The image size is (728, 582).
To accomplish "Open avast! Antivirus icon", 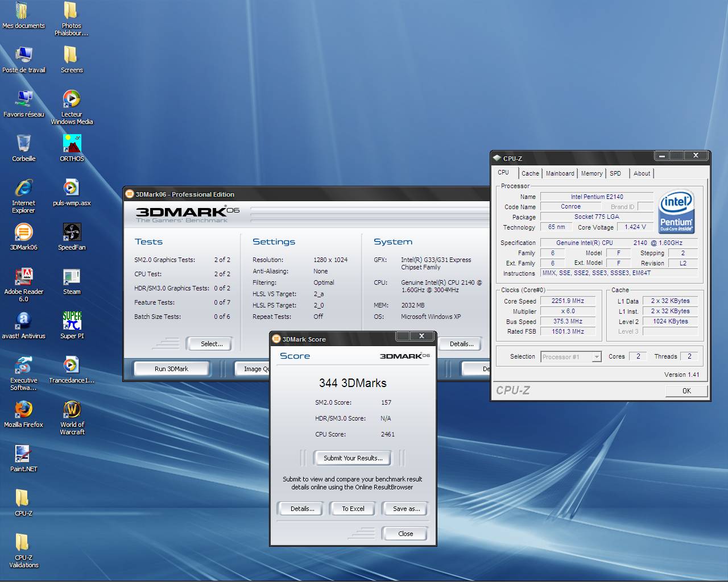I will pyautogui.click(x=23, y=322).
